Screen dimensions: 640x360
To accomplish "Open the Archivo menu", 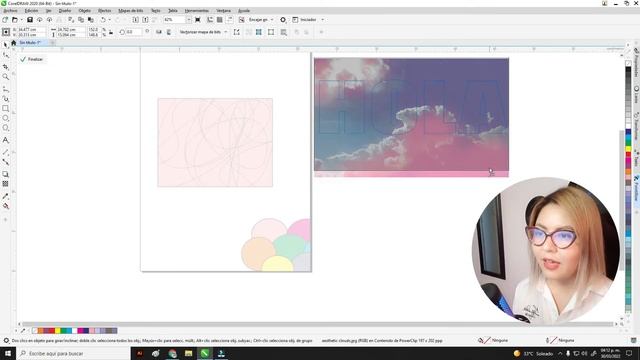I will point(10,11).
